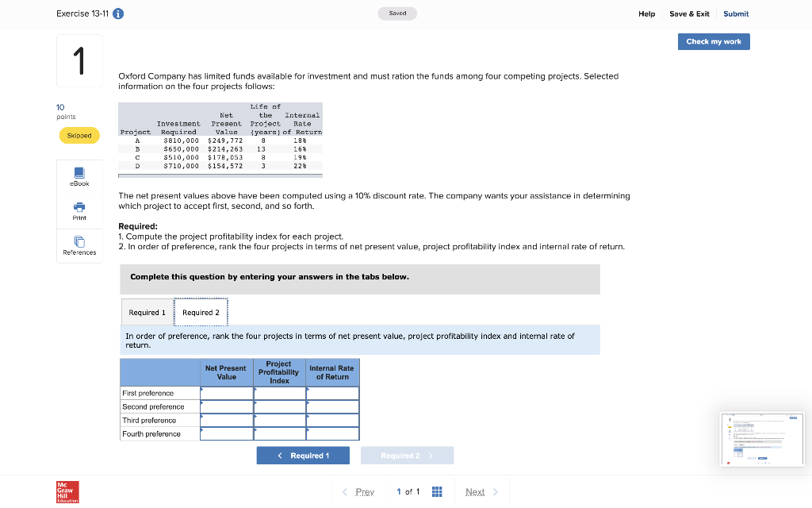The width and height of the screenshot is (812, 508).
Task: Click the McGraw Hill Education logo
Action: [67, 492]
